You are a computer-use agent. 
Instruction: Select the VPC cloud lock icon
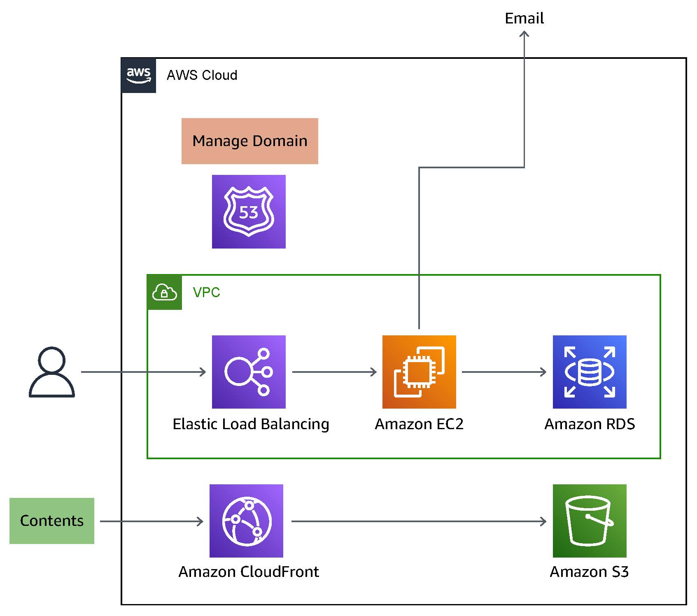click(x=164, y=293)
